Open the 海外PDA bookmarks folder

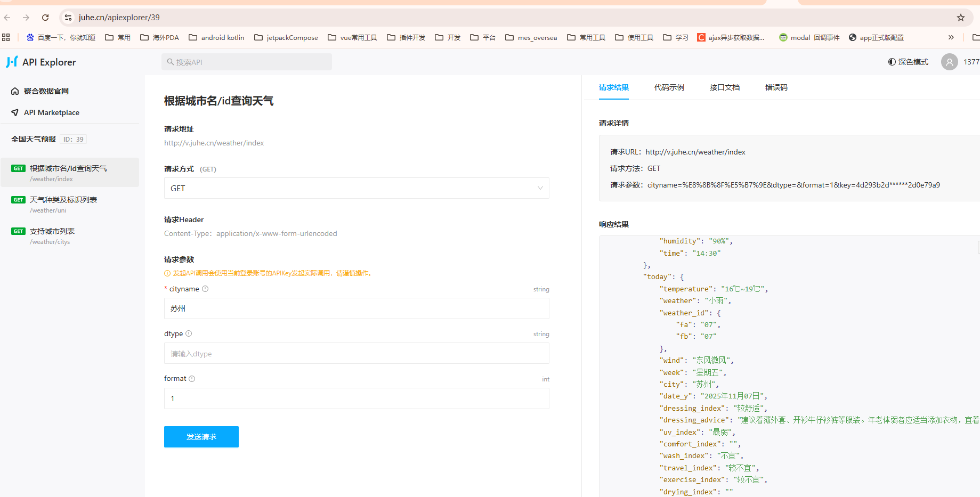pos(159,37)
